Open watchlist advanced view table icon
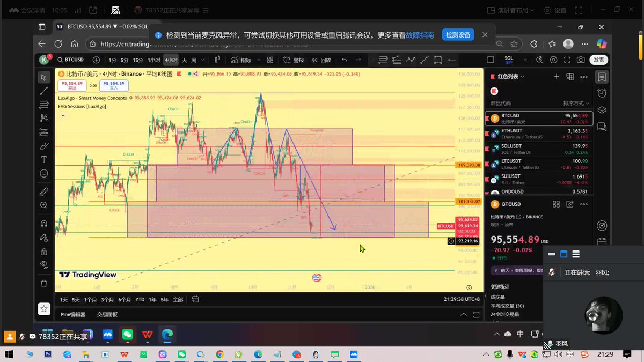This screenshot has height=362, width=644. click(x=570, y=77)
